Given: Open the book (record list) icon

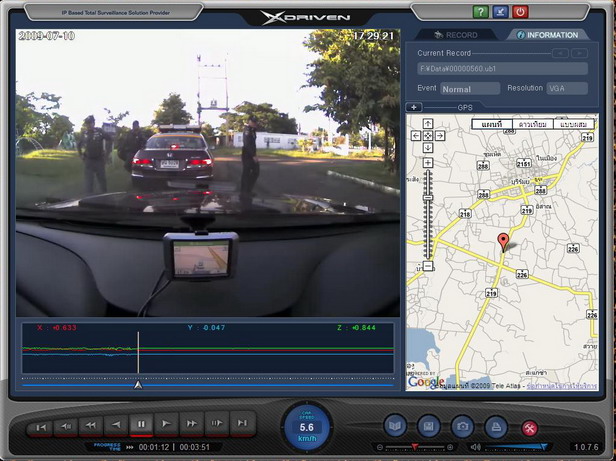Looking at the screenshot, I should [x=395, y=426].
